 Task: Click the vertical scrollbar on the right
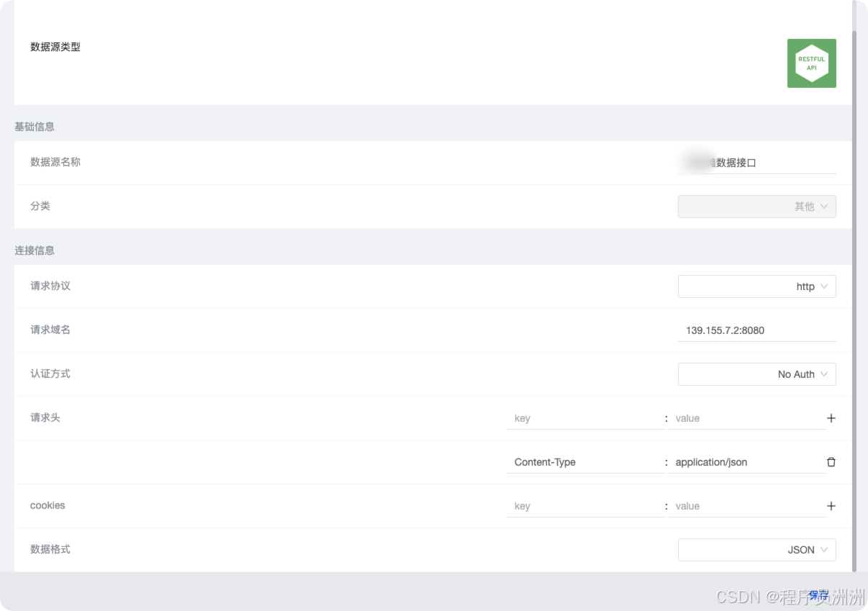(854, 288)
